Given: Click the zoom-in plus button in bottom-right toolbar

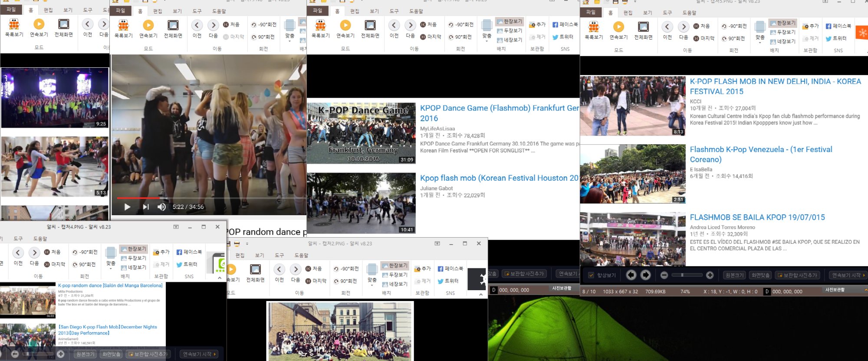Looking at the screenshot, I should coord(710,275).
